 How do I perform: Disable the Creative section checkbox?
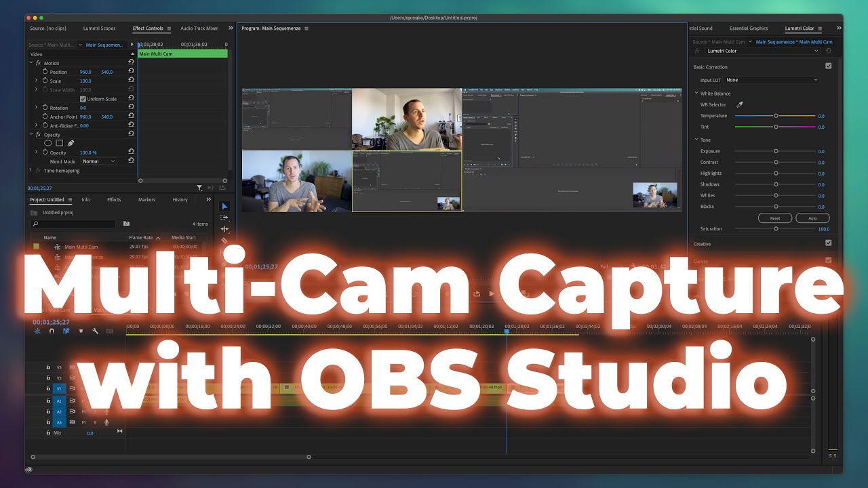[828, 243]
